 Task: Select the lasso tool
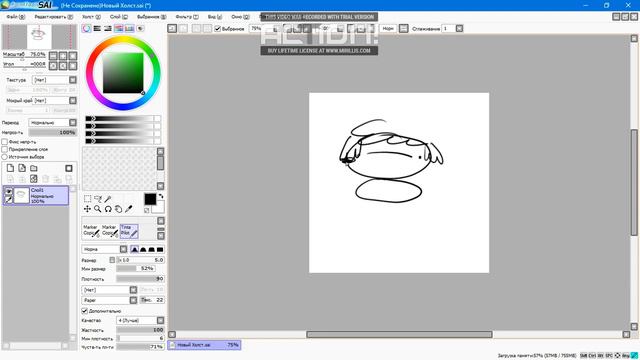tap(98, 198)
